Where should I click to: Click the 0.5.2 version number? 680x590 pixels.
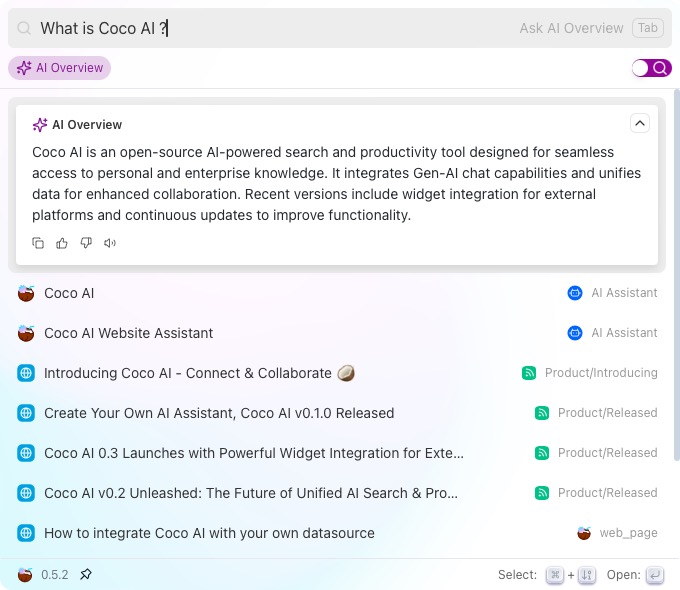point(55,575)
